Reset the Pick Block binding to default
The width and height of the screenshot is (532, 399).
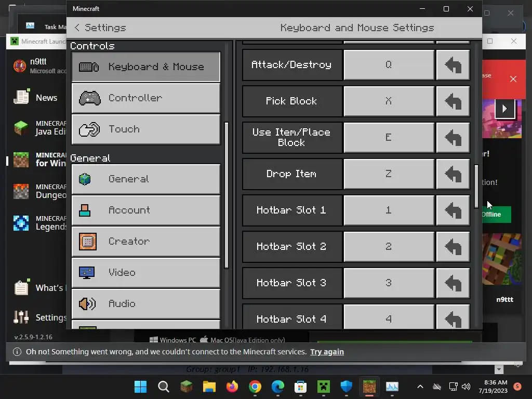(x=453, y=101)
